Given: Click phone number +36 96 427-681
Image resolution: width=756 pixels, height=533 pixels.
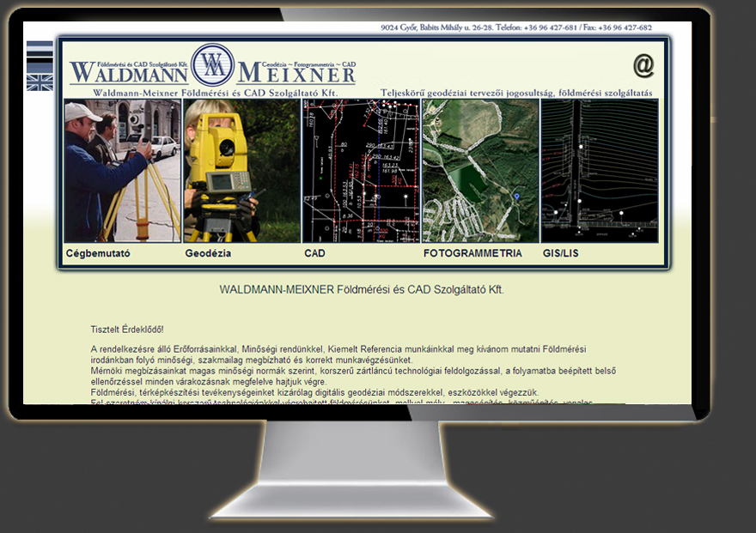Looking at the screenshot, I should pyautogui.click(x=550, y=27).
